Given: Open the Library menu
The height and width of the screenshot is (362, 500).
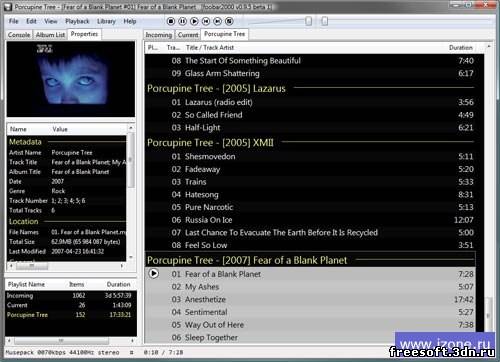Looking at the screenshot, I should coord(106,21).
